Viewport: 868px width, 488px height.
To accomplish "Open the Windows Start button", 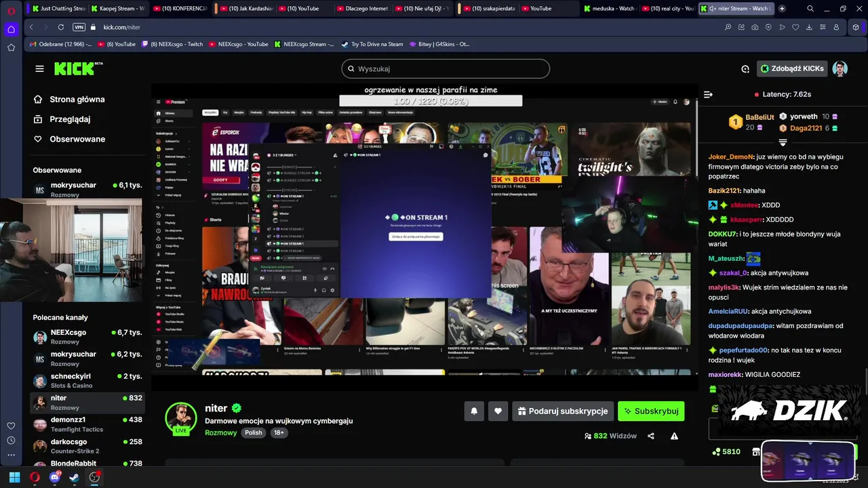I will tap(14, 477).
